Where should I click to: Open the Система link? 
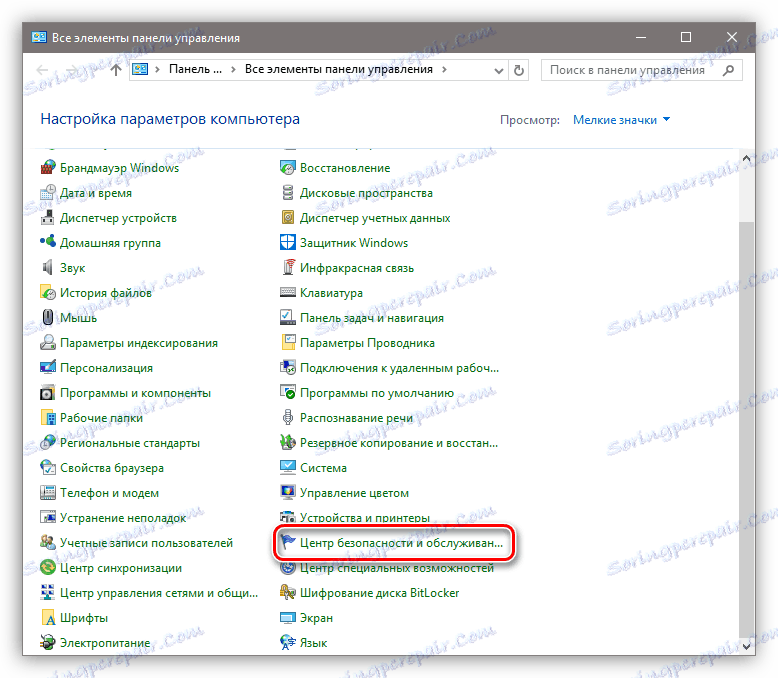point(324,468)
